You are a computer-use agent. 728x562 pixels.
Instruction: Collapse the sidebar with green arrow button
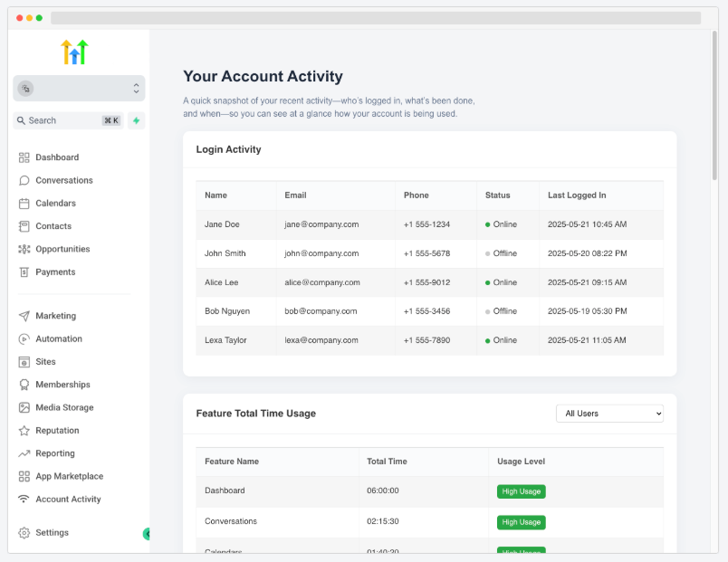click(x=147, y=534)
